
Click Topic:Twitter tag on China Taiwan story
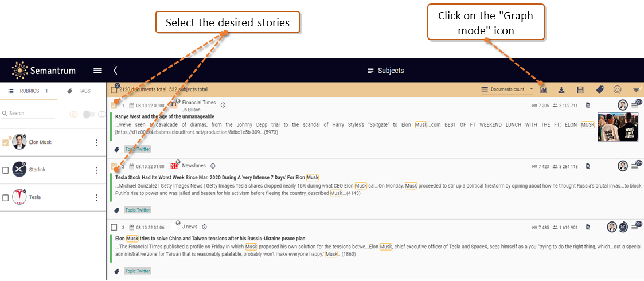tap(138, 271)
